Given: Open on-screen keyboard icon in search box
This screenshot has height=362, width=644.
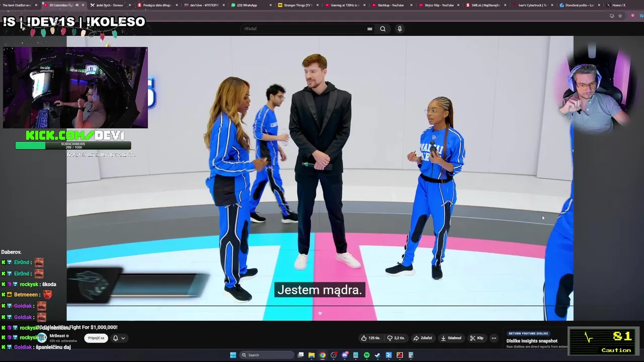Looking at the screenshot, I should click(370, 29).
